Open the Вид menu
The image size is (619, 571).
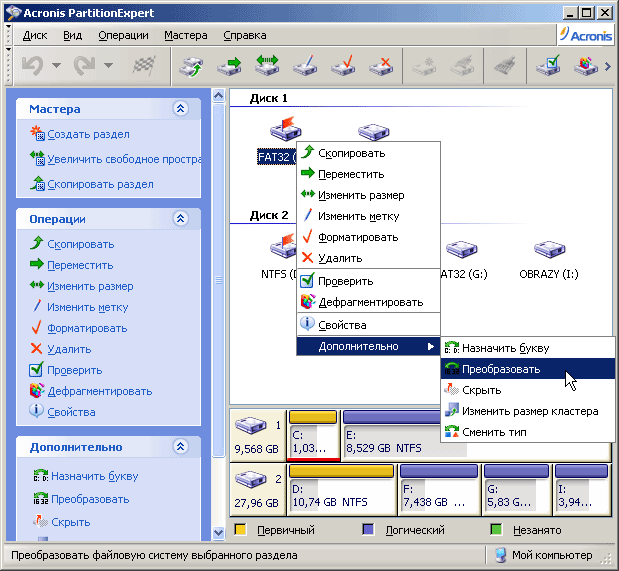[x=73, y=36]
